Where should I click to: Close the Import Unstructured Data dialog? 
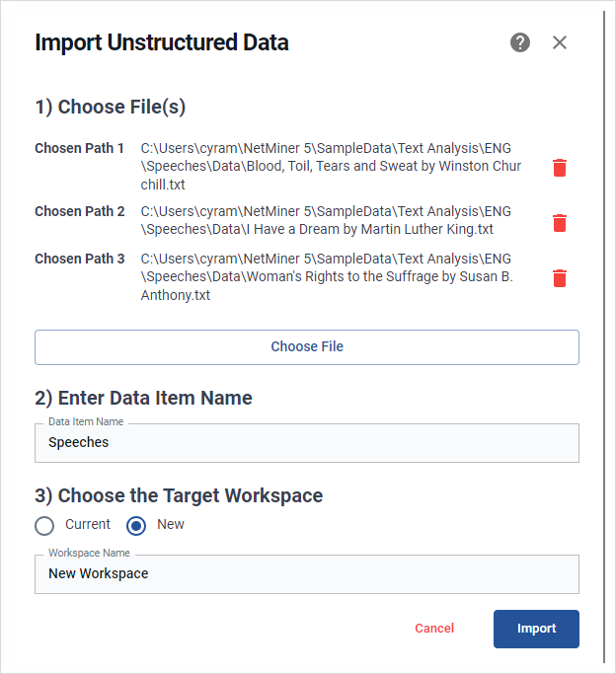(x=560, y=42)
